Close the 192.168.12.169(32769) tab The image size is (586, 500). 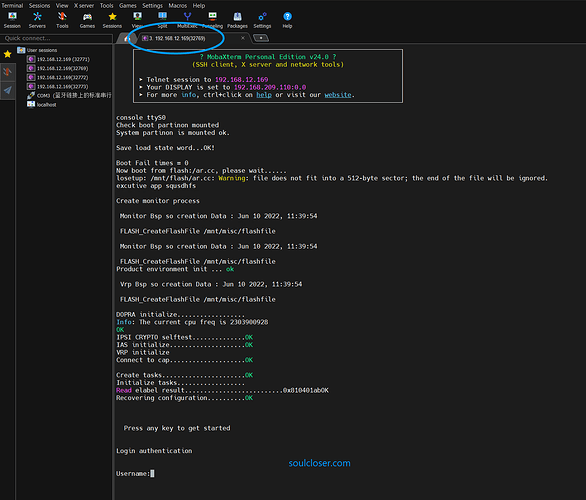tap(243, 38)
